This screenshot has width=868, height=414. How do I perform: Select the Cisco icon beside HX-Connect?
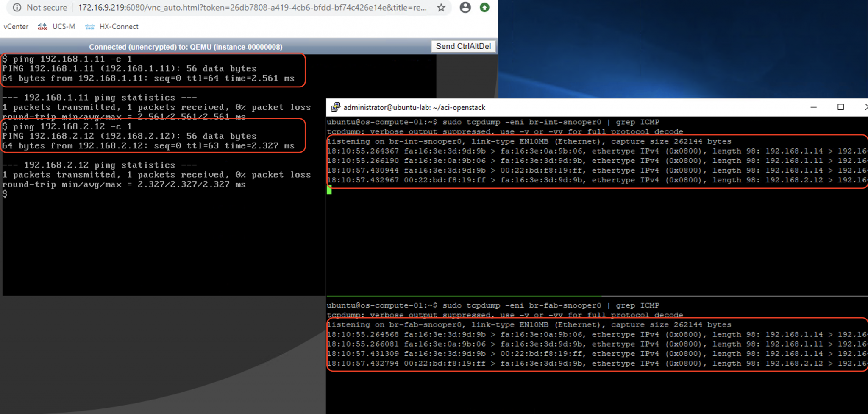click(89, 26)
